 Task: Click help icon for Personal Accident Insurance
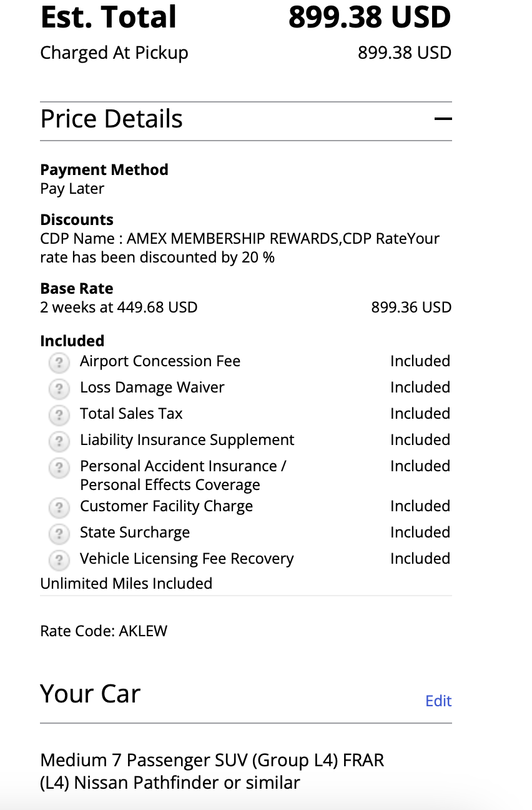pos(59,467)
